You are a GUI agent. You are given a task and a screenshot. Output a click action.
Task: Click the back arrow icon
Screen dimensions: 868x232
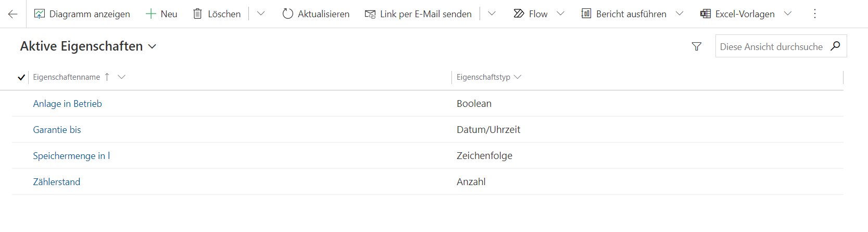click(x=13, y=14)
